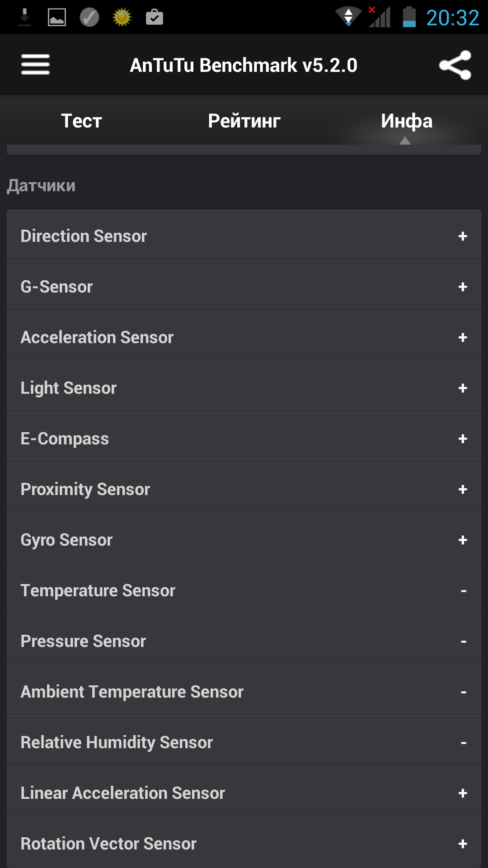Tap the briefcase checkmark notification icon
The height and width of the screenshot is (868, 488).
pyautogui.click(x=155, y=17)
